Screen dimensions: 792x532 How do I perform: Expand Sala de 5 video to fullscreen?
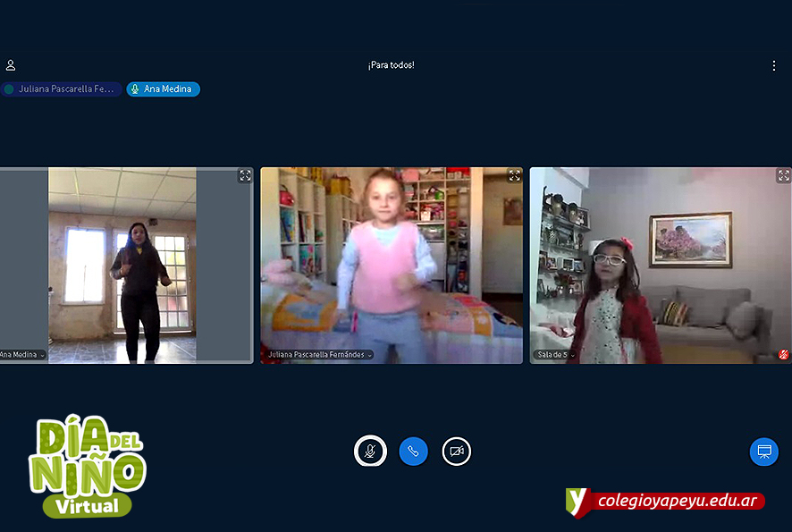783,176
